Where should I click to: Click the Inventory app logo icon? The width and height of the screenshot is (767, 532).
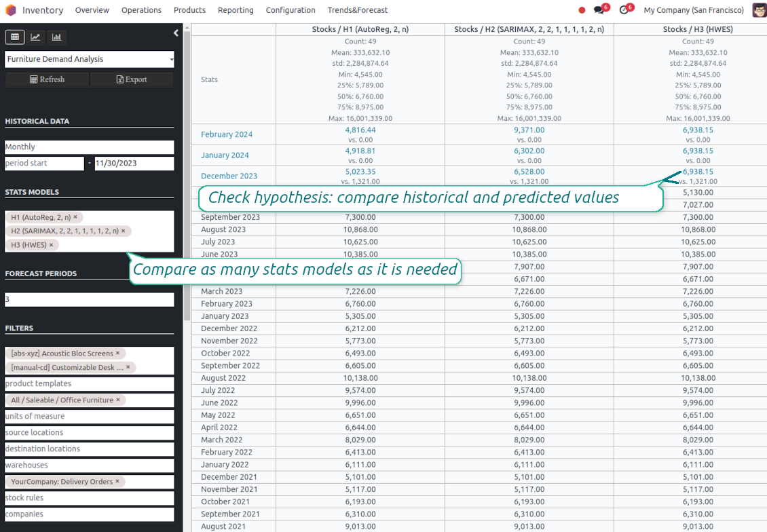pos(11,10)
